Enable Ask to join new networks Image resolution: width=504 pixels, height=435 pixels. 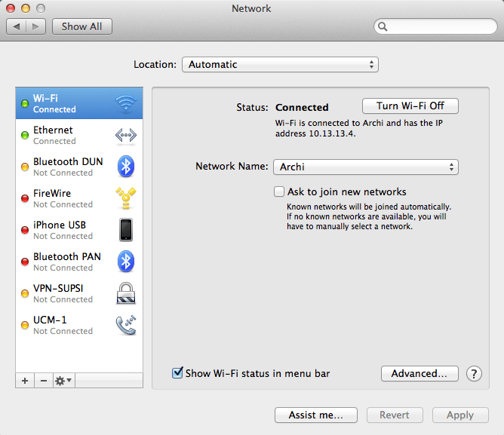click(x=279, y=192)
